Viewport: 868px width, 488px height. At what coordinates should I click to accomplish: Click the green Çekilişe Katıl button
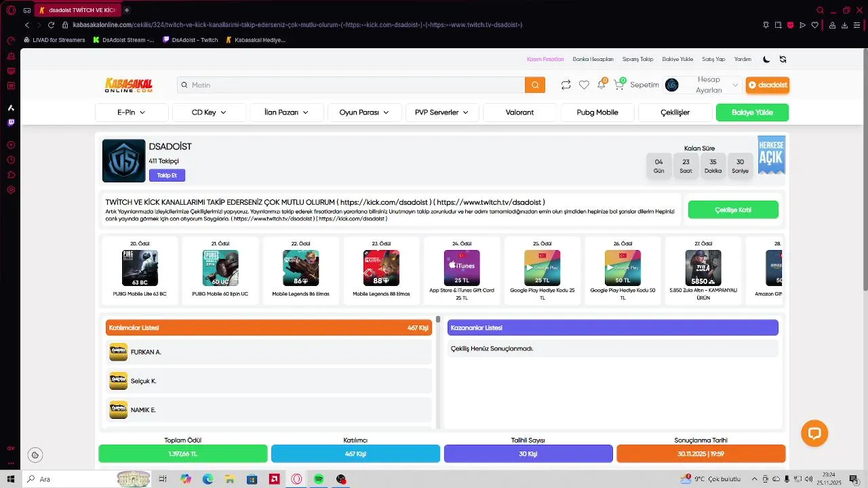[x=733, y=210]
